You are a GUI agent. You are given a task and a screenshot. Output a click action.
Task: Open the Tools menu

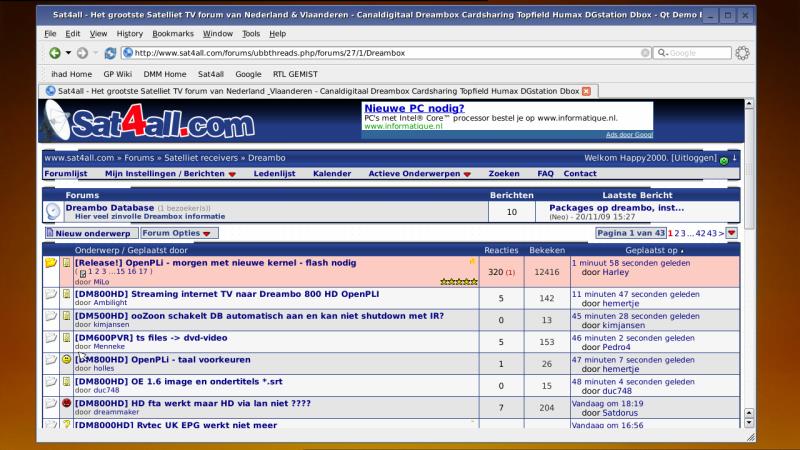(251, 34)
